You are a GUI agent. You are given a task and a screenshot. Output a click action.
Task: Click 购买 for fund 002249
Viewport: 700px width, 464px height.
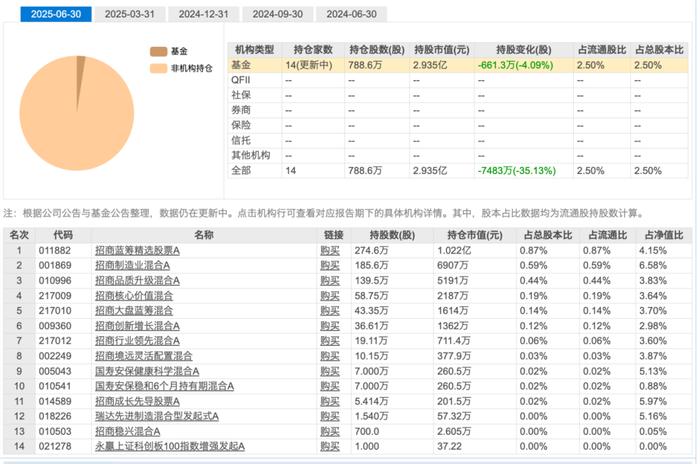point(330,356)
